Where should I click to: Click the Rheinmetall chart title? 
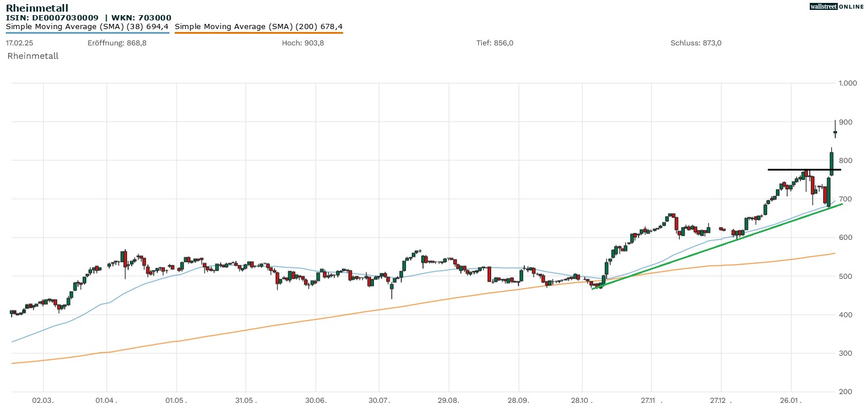coord(37,8)
